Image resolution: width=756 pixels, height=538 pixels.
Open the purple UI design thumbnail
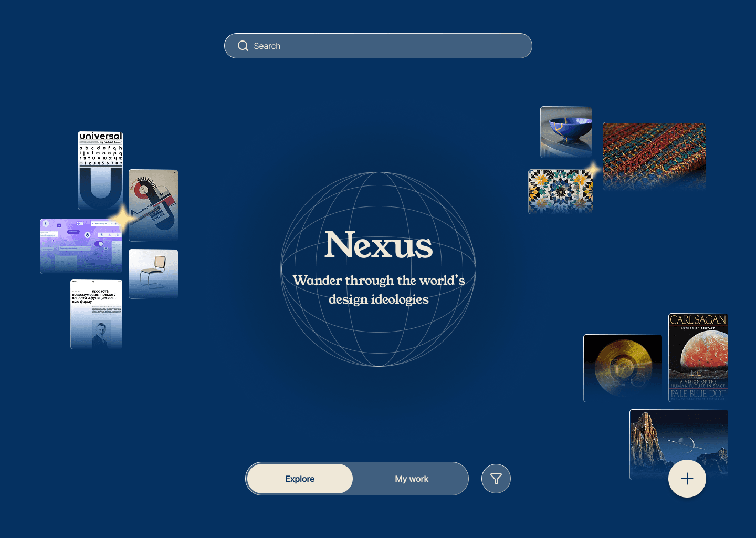click(x=81, y=246)
